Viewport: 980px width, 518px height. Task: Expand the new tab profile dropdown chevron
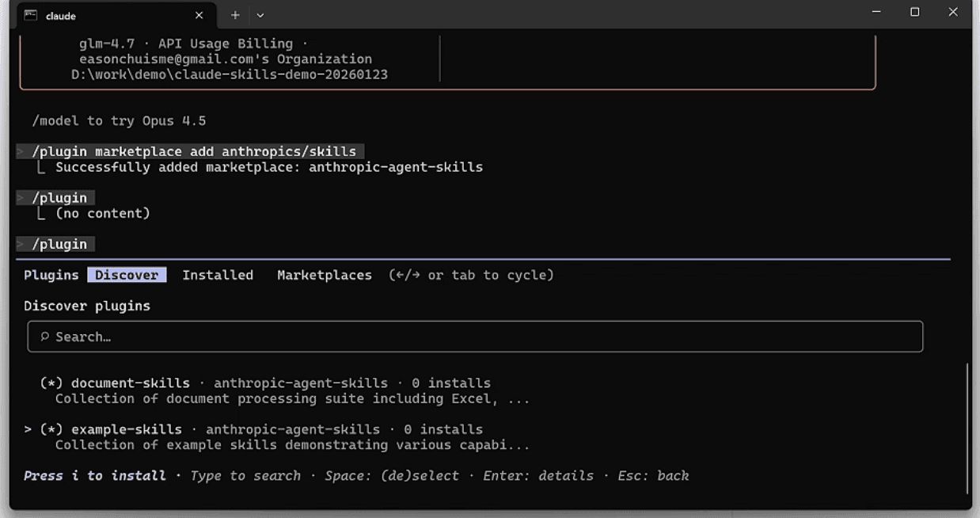coord(260,15)
